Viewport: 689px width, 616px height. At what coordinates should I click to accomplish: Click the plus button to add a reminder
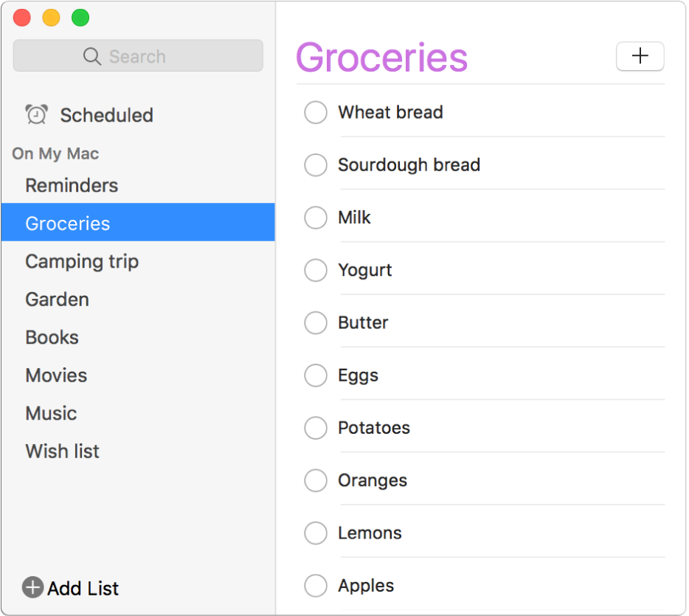(640, 56)
